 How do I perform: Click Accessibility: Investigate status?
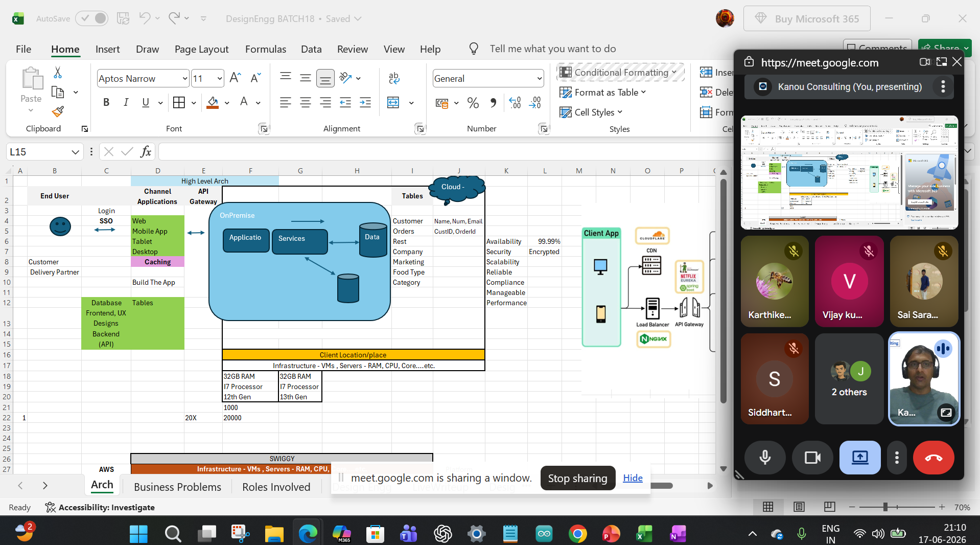pyautogui.click(x=100, y=507)
